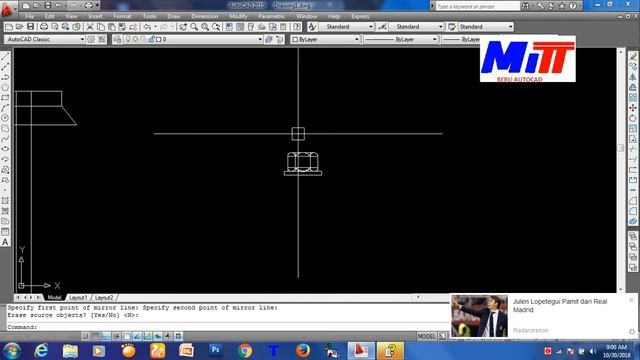This screenshot has width=640, height=360.
Task: Select the Zoom realtime magnifier
Action: pos(194,27)
